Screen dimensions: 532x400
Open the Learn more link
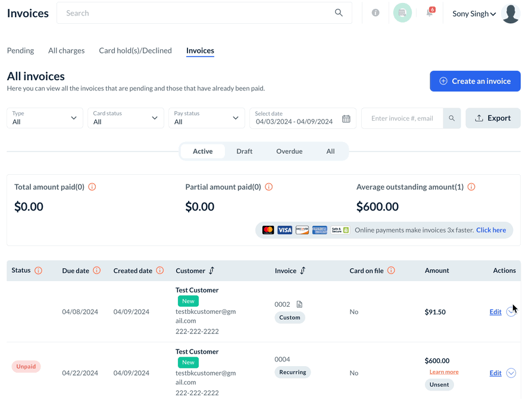pos(444,372)
